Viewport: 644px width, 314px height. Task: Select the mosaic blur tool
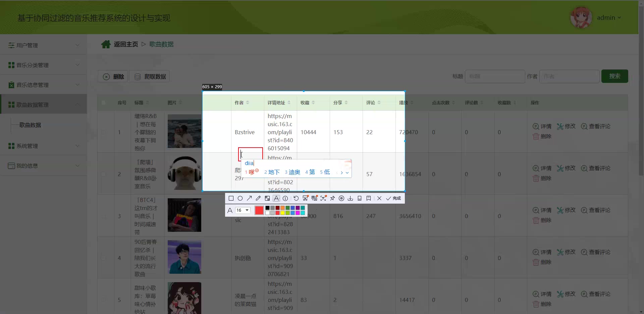tap(267, 198)
